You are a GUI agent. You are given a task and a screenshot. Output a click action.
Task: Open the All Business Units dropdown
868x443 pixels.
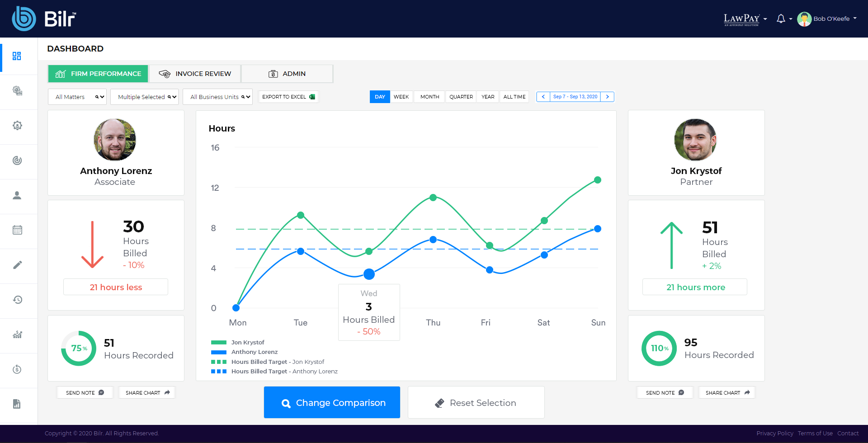coord(217,97)
